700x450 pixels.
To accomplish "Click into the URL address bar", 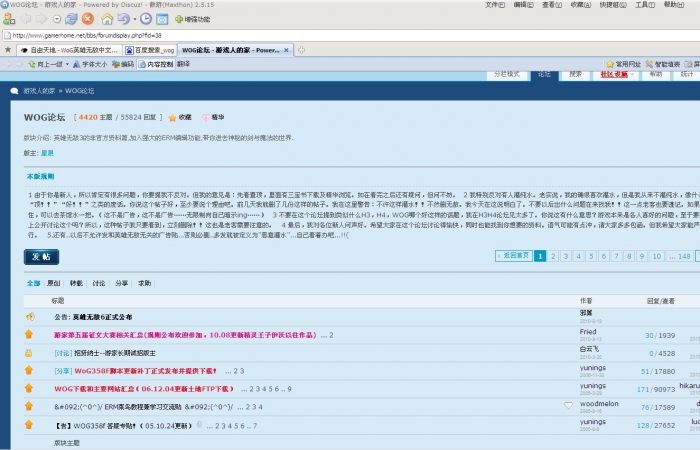I will tap(348, 35).
